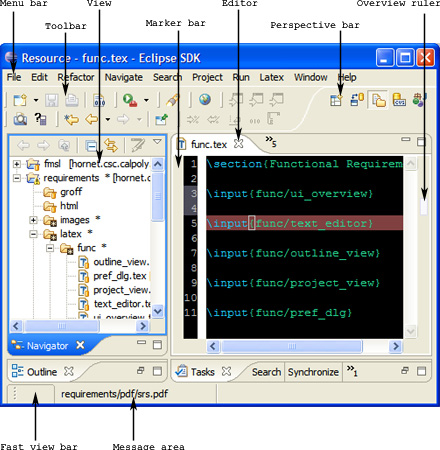Click the Print icon in toolbar
Screen dimensions: 440x450
coord(72,100)
